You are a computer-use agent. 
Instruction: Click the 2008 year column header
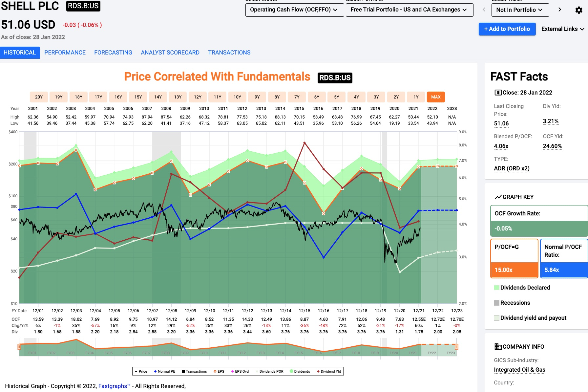tap(166, 108)
